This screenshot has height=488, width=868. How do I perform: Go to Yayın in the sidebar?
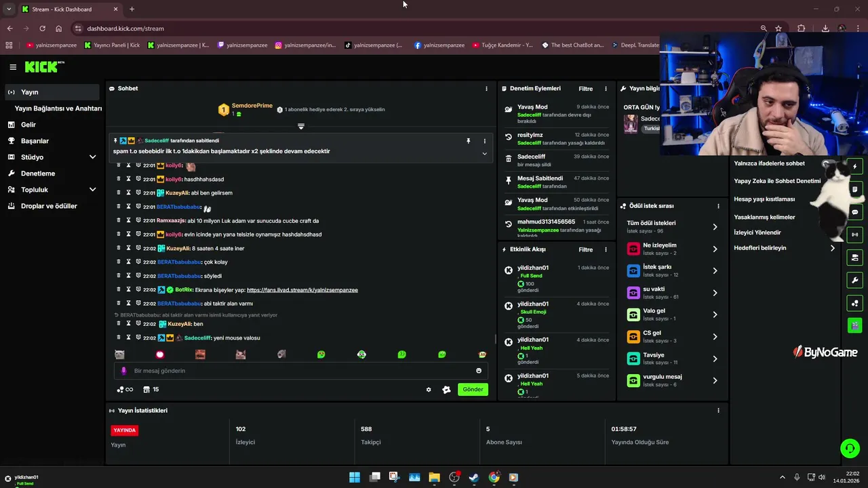(x=52, y=92)
